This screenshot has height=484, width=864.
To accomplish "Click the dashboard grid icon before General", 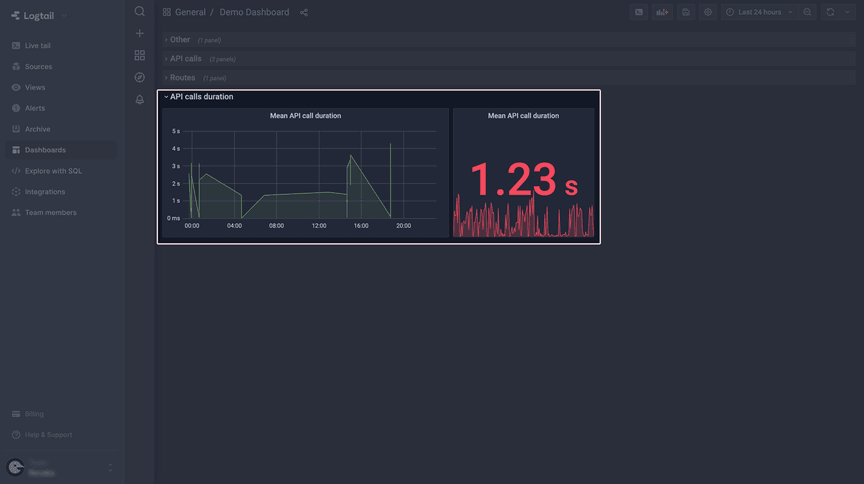I will tap(166, 12).
